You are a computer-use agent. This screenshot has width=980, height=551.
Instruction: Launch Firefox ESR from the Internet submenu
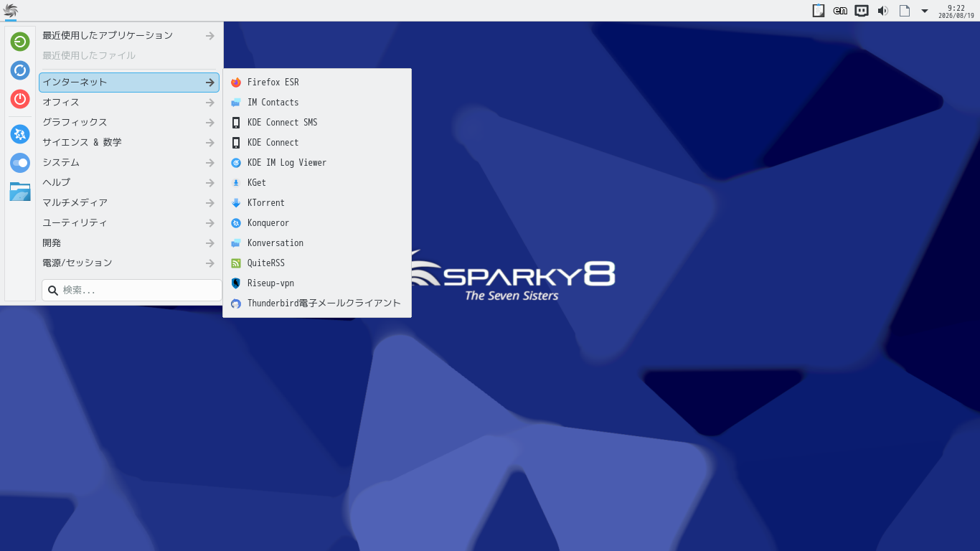pyautogui.click(x=317, y=83)
